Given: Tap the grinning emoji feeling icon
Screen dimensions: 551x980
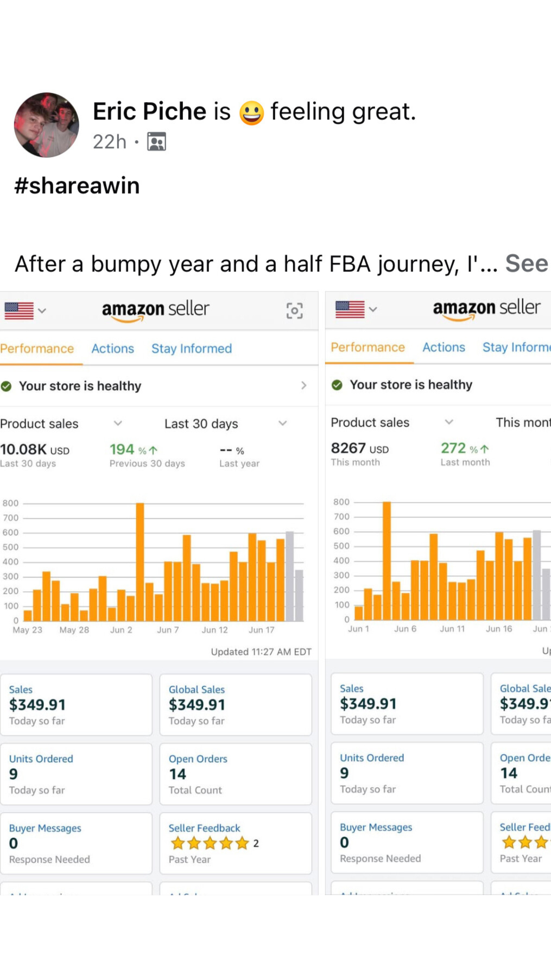Looking at the screenshot, I should coord(251,113).
